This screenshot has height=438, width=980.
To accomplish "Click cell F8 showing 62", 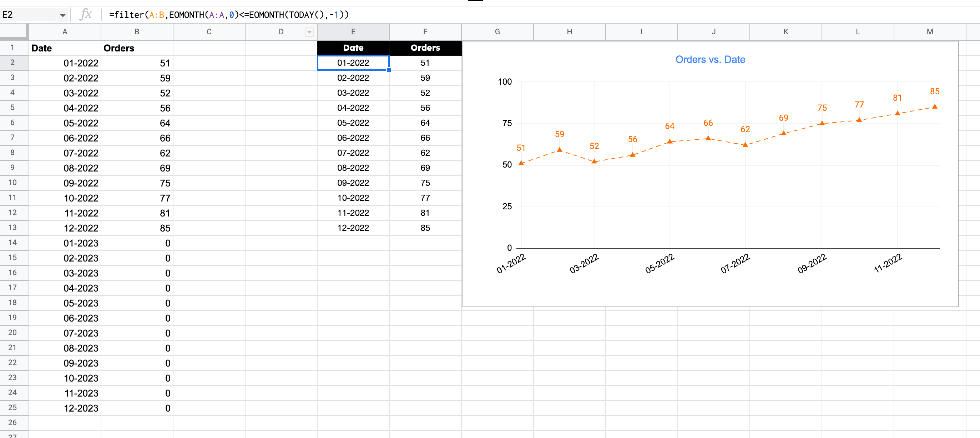I will (425, 153).
